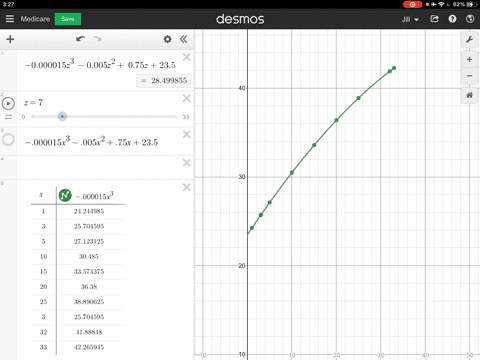Open the Jill account dropdown
This screenshot has width=480, height=360.
[x=410, y=19]
